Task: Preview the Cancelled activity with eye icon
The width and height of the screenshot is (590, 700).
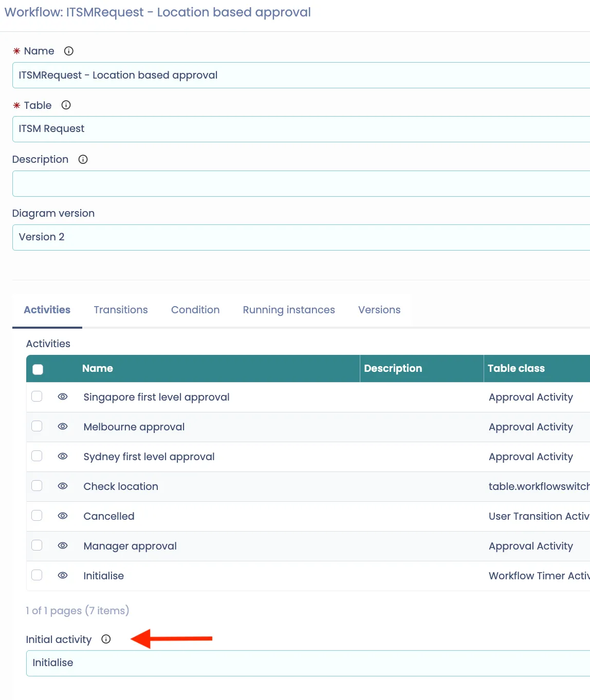Action: click(x=63, y=516)
